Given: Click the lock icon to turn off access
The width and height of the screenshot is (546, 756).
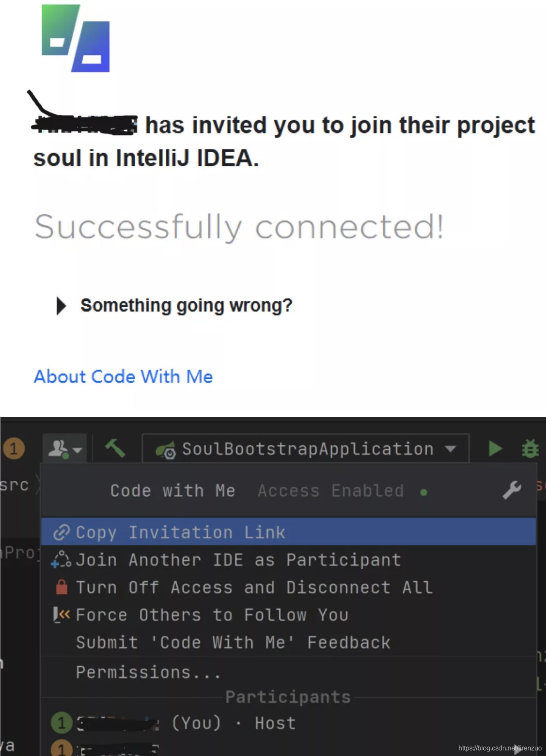Looking at the screenshot, I should pos(61,587).
